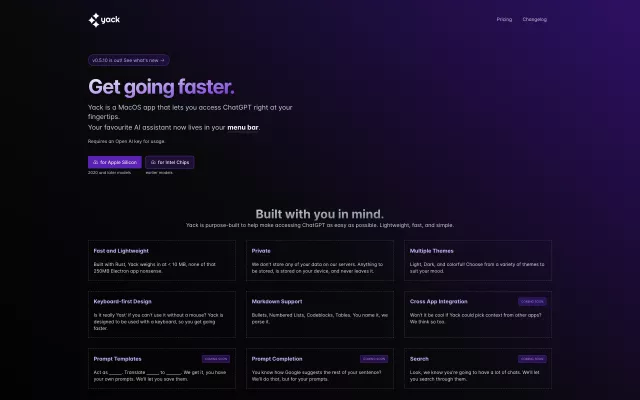Click the arrow in the v0.5.10 announcement pill
This screenshot has width=640, height=400.
click(163, 60)
